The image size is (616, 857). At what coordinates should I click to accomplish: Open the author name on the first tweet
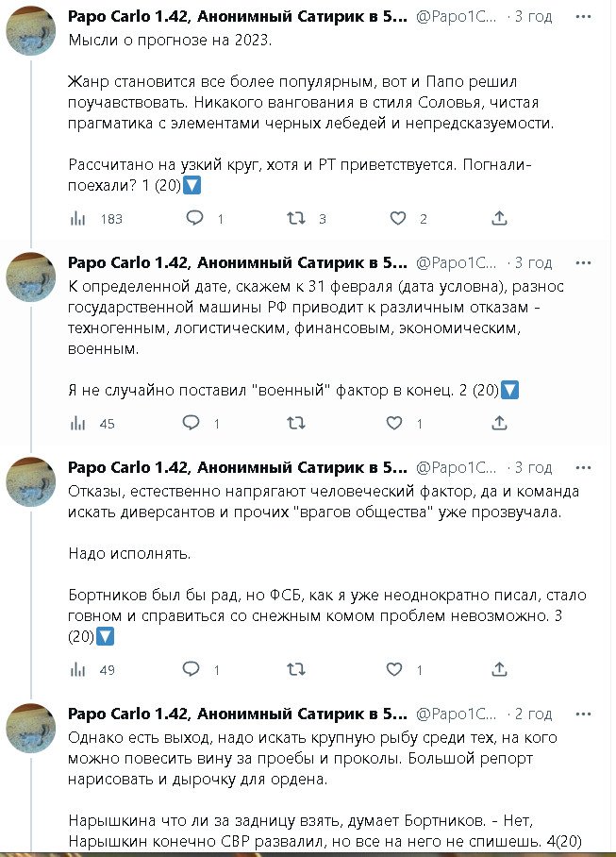click(238, 16)
